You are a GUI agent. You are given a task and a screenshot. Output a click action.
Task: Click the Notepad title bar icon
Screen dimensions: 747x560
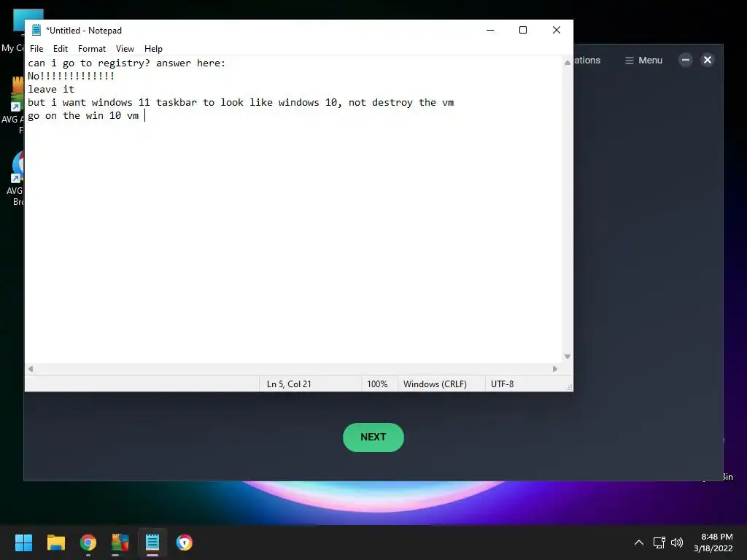[36, 30]
